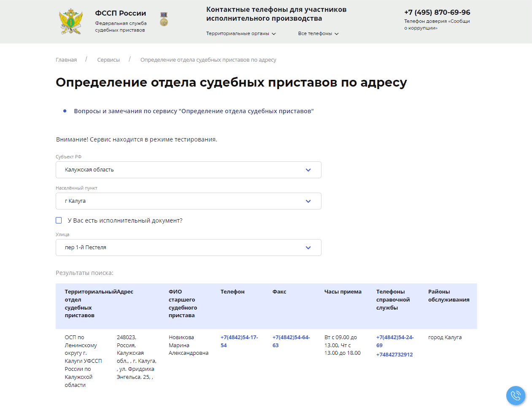Click the reference phone +74842732912
Viewport: 532px width, 408px height.
[394, 354]
